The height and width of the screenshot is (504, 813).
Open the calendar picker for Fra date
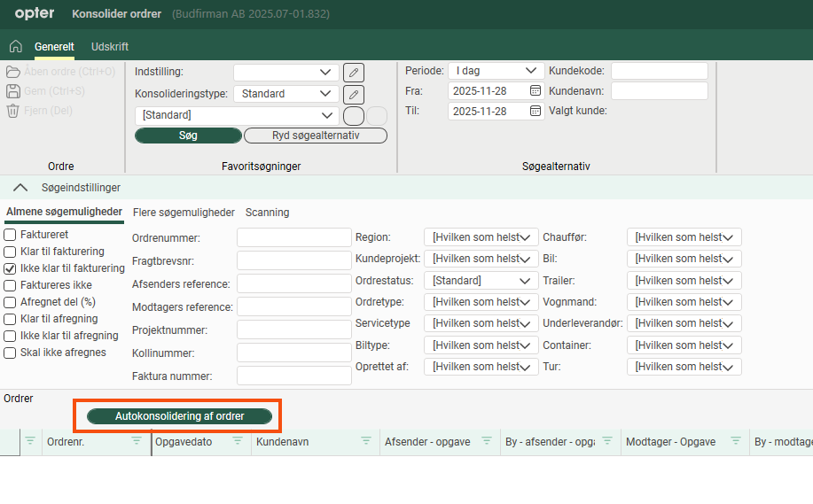tap(535, 90)
